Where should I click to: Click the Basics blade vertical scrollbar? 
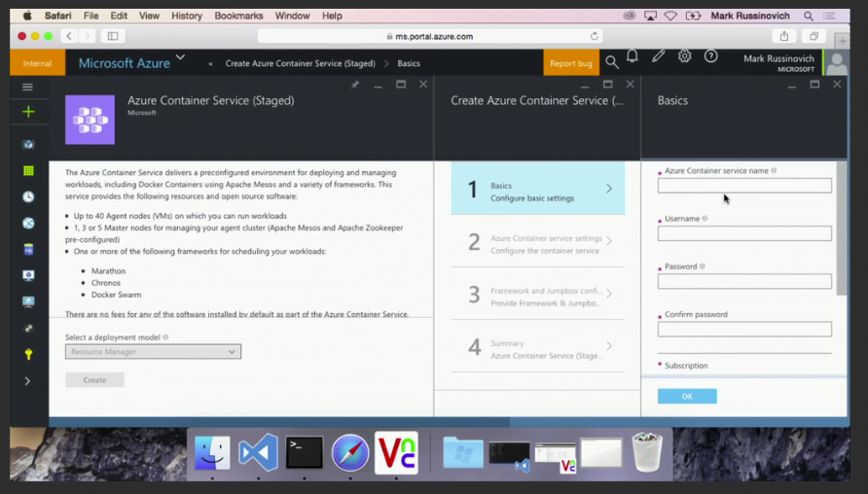(842, 228)
